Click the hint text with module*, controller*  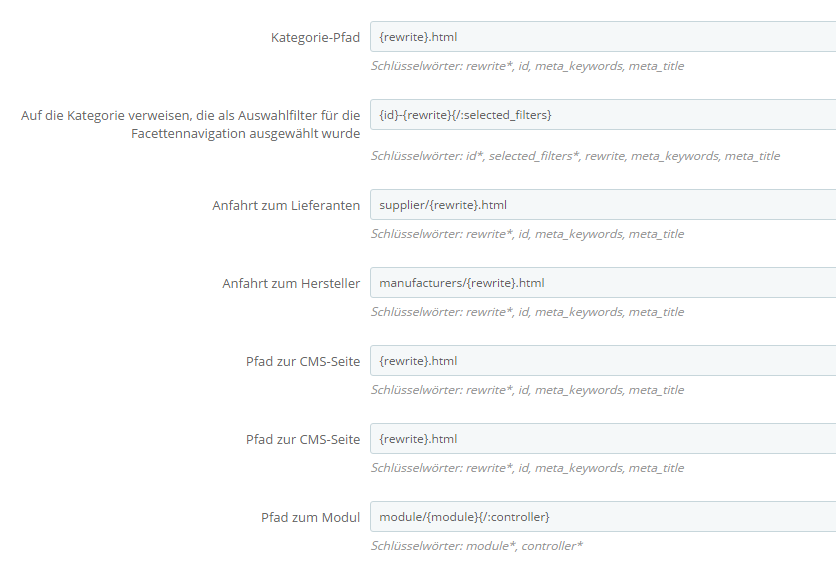click(x=476, y=546)
